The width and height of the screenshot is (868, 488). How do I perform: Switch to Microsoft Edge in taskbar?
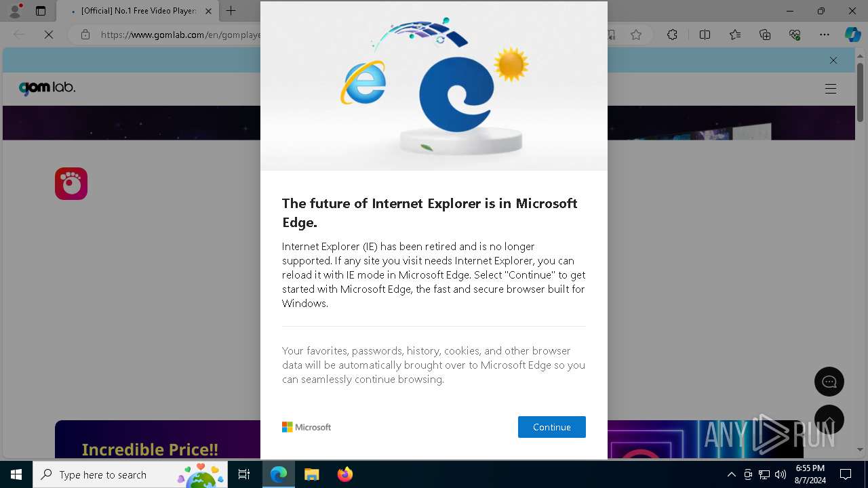tap(279, 474)
